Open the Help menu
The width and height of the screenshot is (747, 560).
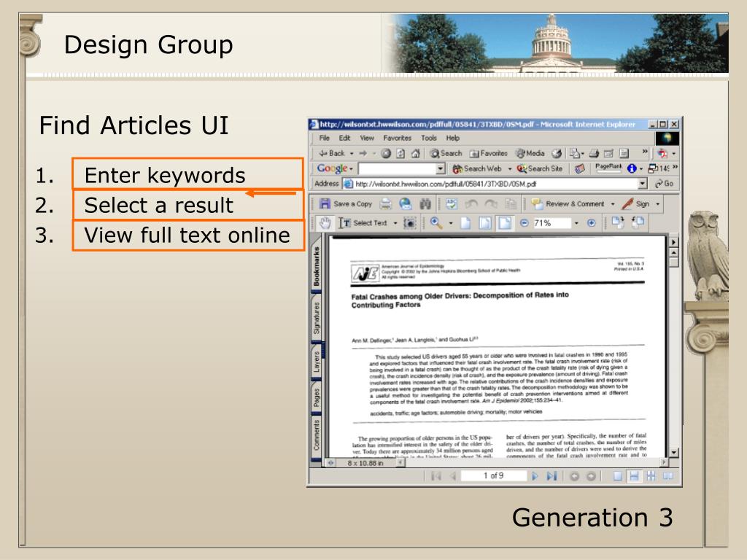click(452, 138)
